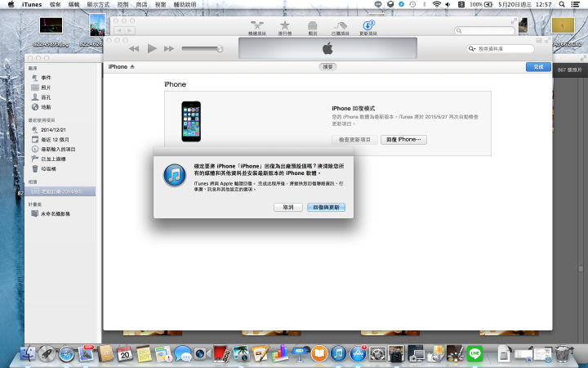Image resolution: width=588 pixels, height=368 pixels.
Task: Open the 商店 menu
Action: click(141, 5)
